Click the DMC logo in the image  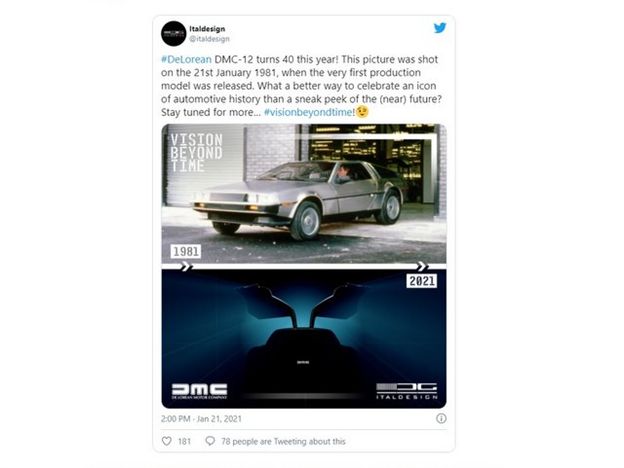click(199, 391)
